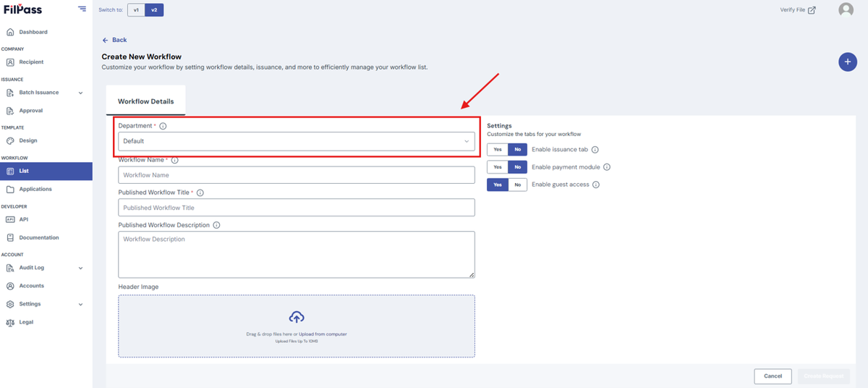Switch to version v1
This screenshot has height=388, width=868.
pyautogui.click(x=136, y=9)
